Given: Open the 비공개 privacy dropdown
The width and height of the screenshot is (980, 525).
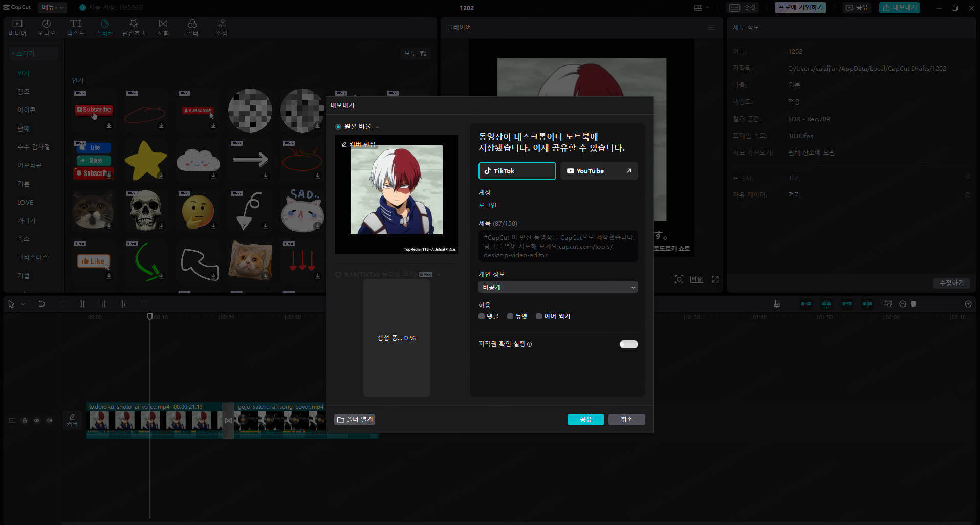Looking at the screenshot, I should pos(558,287).
